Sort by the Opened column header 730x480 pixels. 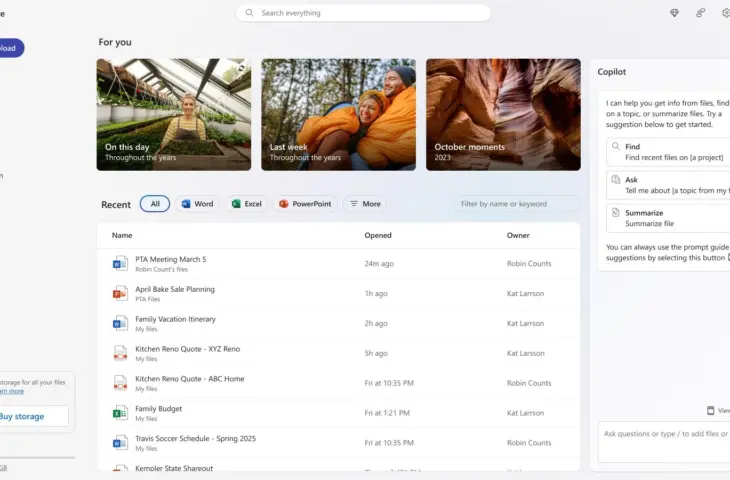[x=378, y=235]
